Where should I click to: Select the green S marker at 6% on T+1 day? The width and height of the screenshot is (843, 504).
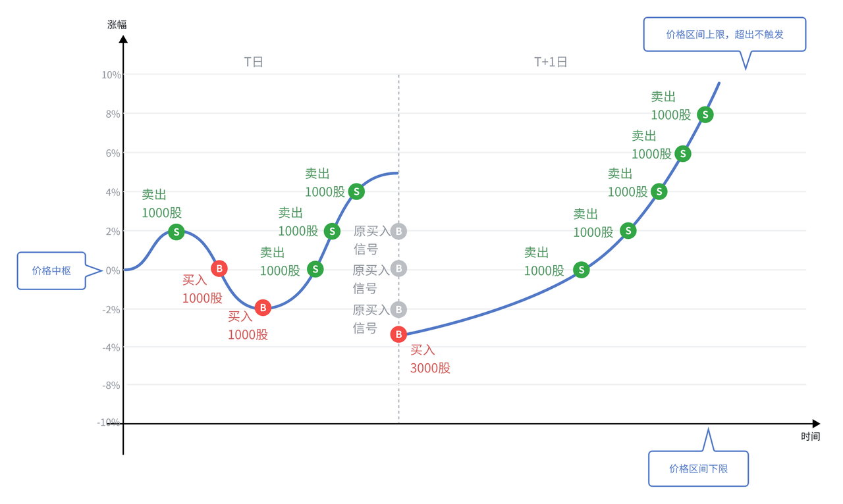683,154
